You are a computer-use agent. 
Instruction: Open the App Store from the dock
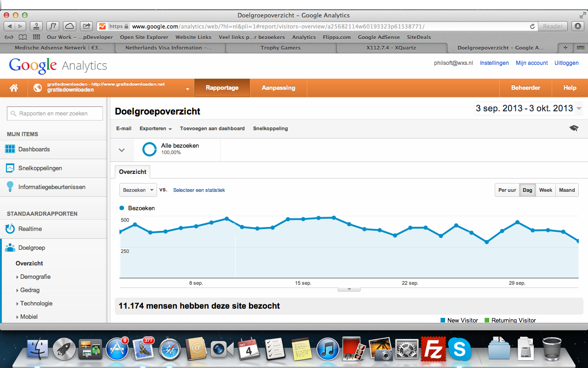click(117, 350)
